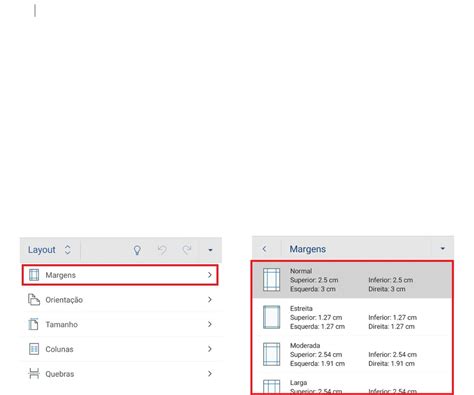Image resolution: width=474 pixels, height=395 pixels.
Task: Click 'Esquerda: 1.91 cm' text
Action: click(317, 363)
